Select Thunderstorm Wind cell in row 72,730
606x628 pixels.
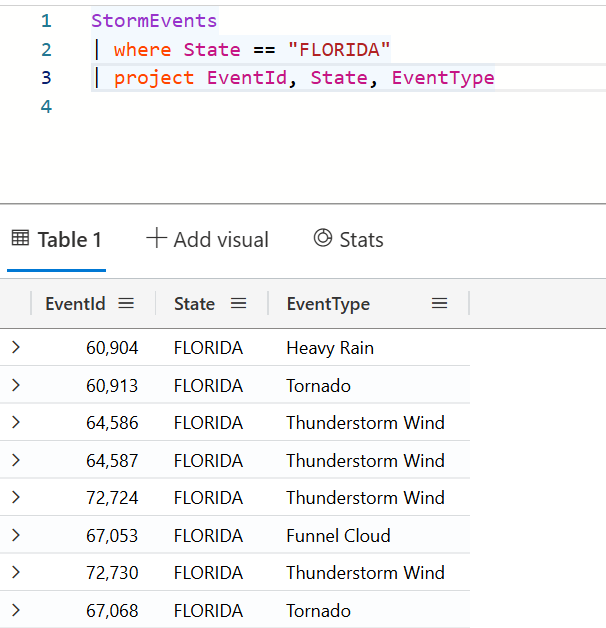point(366,573)
